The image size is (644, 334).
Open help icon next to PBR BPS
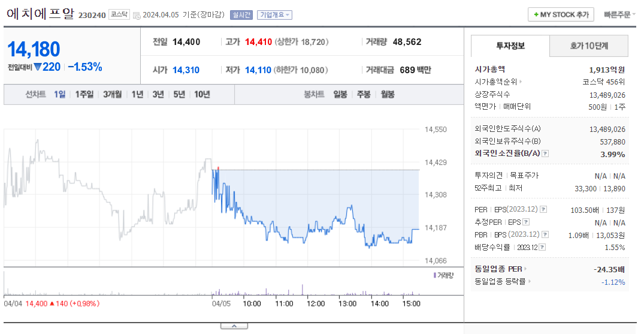[545, 234]
